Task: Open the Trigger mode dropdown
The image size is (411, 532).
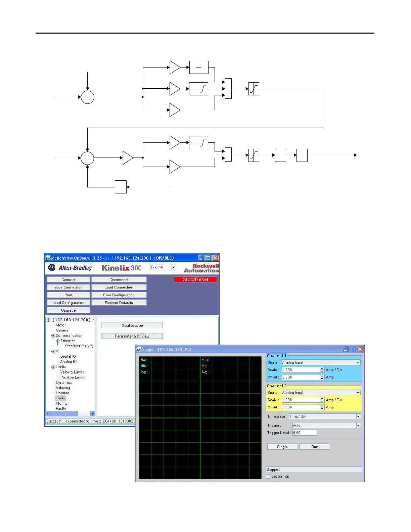Action: pyautogui.click(x=358, y=425)
